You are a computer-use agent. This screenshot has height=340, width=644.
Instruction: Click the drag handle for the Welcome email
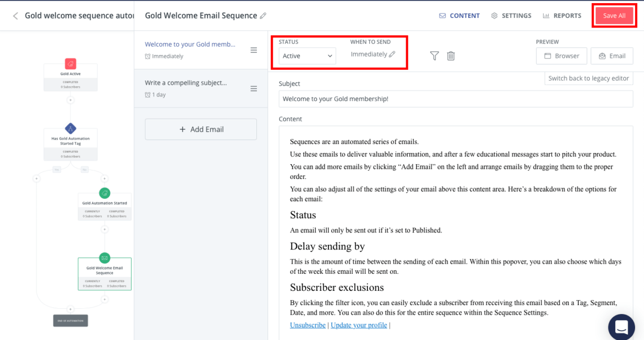click(x=254, y=50)
